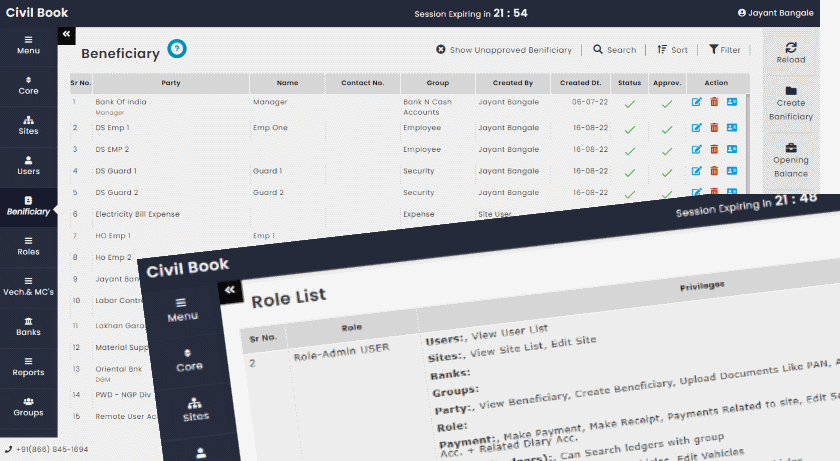
Task: Click the help question mark beside Beneficiary
Action: tap(177, 49)
